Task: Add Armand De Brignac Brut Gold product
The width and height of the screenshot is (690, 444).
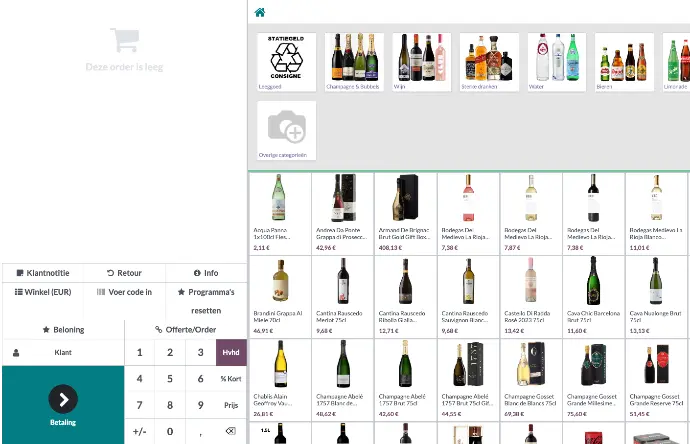Action: pos(406,214)
